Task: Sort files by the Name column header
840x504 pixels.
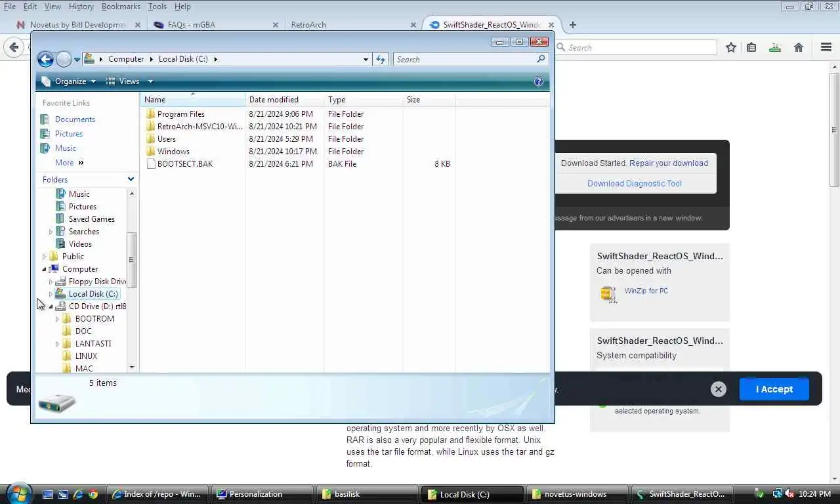Action: point(193,100)
